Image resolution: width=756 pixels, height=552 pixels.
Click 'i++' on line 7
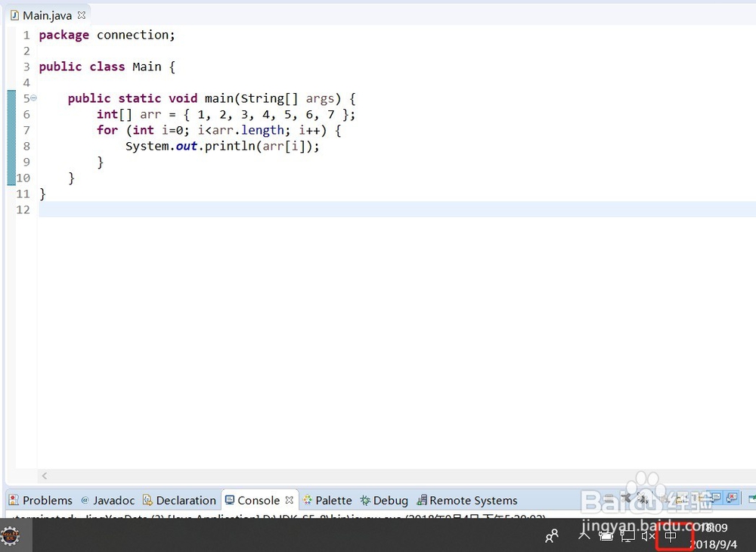click(309, 130)
